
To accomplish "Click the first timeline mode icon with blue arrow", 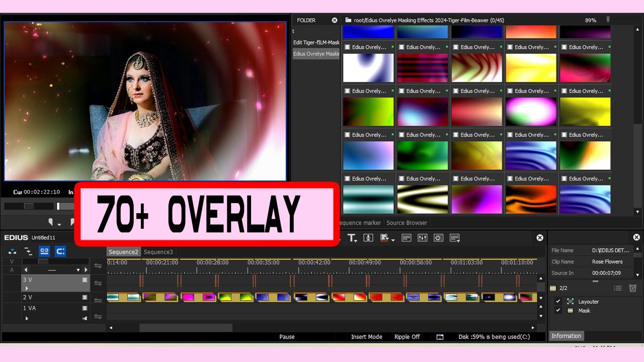I will [x=12, y=251].
